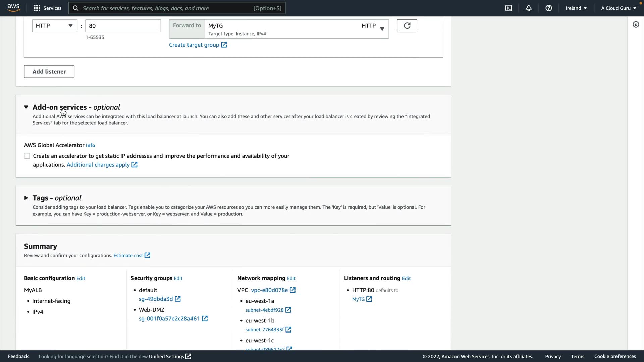The image size is (644, 362).
Task: Open the Forward to MyTG target dropdown
Action: tap(297, 29)
